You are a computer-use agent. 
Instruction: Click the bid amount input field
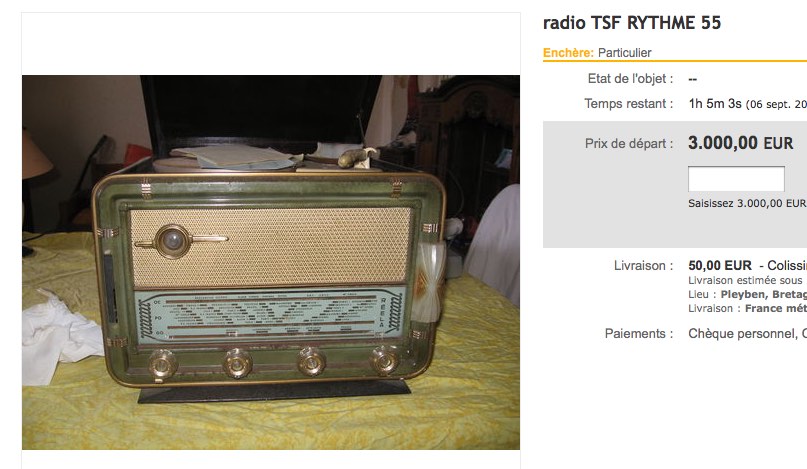736,179
